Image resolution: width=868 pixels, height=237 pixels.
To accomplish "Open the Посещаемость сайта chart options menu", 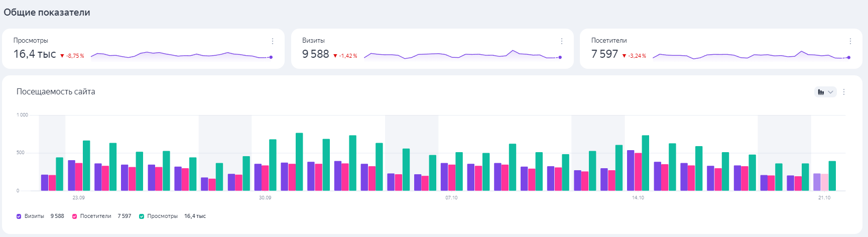I will pos(844,92).
